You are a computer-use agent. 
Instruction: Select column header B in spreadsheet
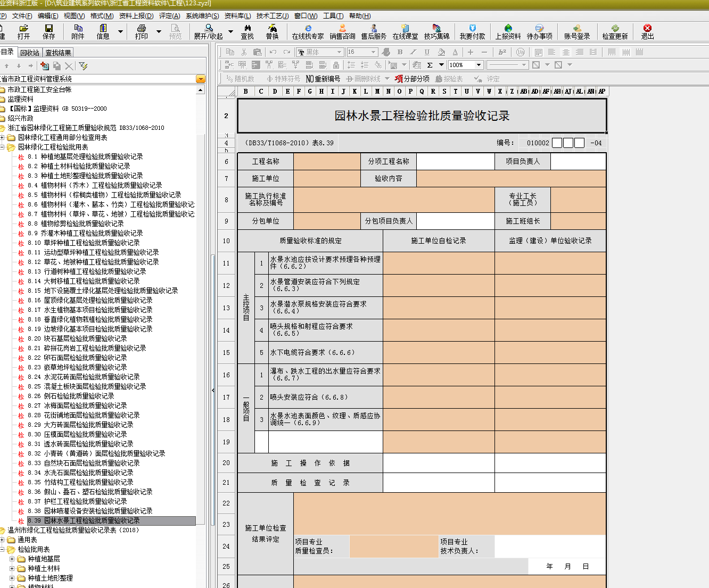(245, 92)
